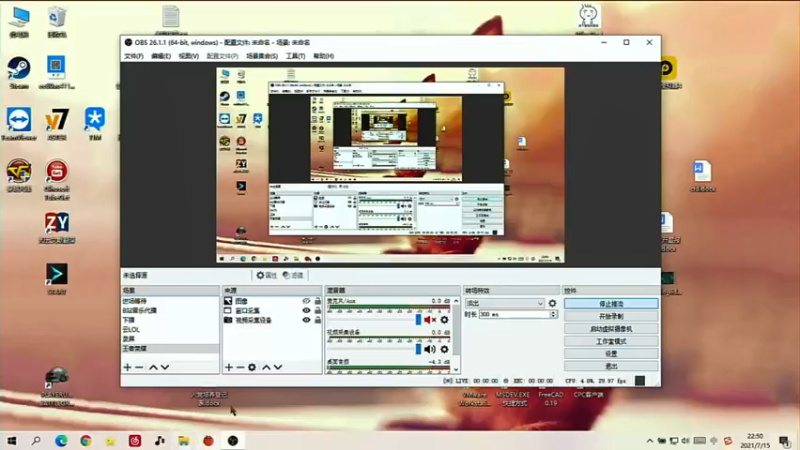Toggle lock on 视频采集设备 source
The width and height of the screenshot is (800, 450).
tap(318, 320)
